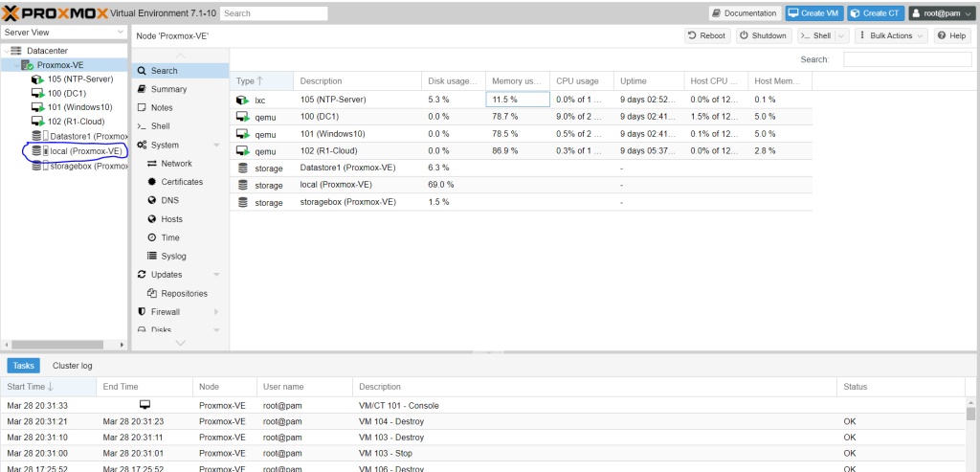Open the Shell button dropdown arrow
The width and height of the screenshot is (980, 472).
(841, 35)
